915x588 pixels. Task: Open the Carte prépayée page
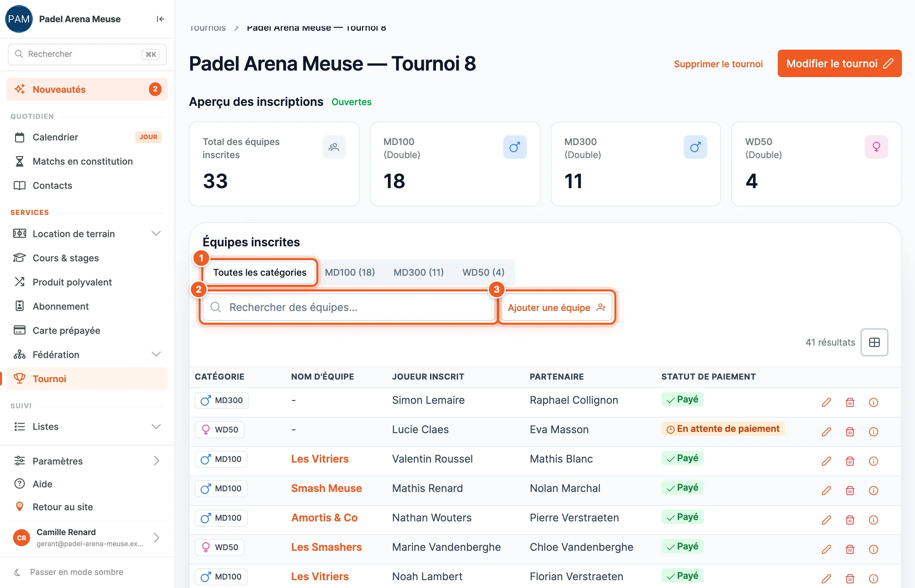(x=87, y=330)
